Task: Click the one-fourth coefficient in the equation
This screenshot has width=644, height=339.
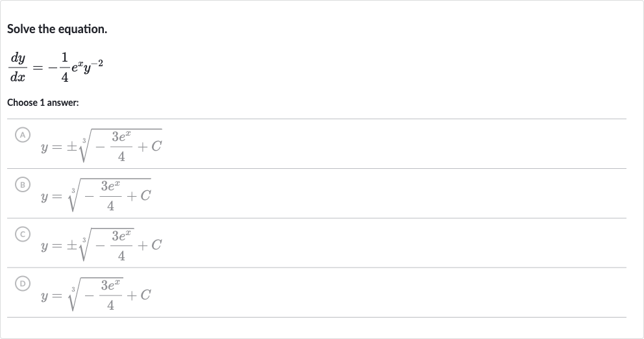Action: 64,68
